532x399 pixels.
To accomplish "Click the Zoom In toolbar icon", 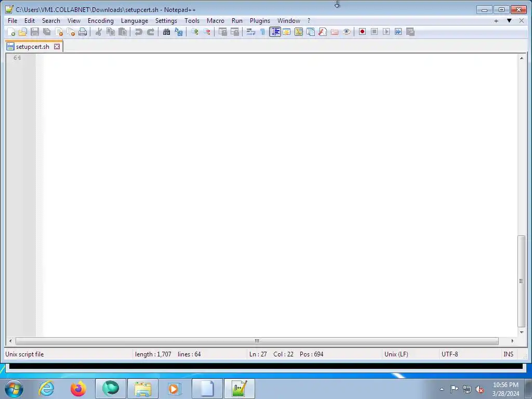I will [194, 32].
